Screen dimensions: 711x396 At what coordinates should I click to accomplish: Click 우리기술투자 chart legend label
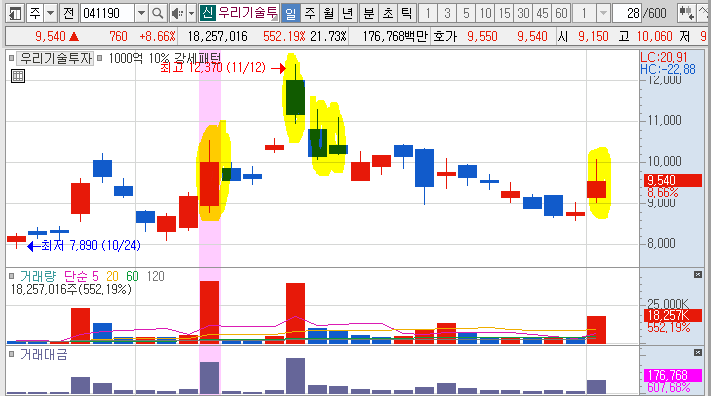coord(56,58)
